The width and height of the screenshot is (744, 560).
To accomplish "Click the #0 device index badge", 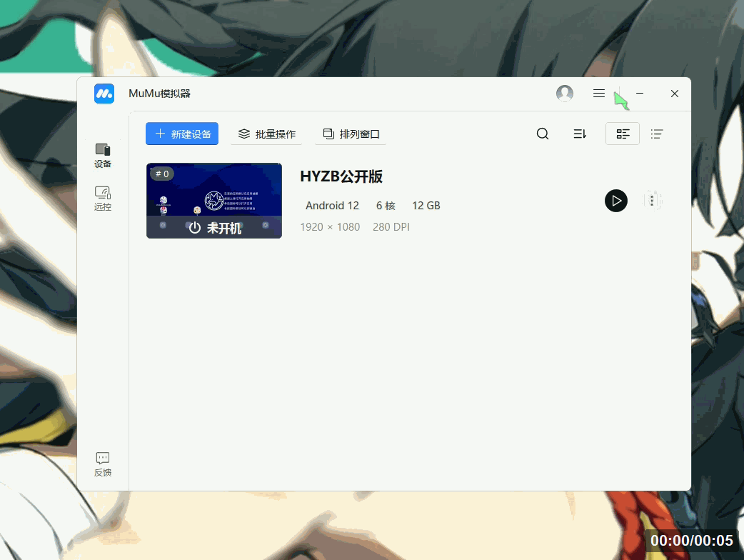I will coord(162,174).
